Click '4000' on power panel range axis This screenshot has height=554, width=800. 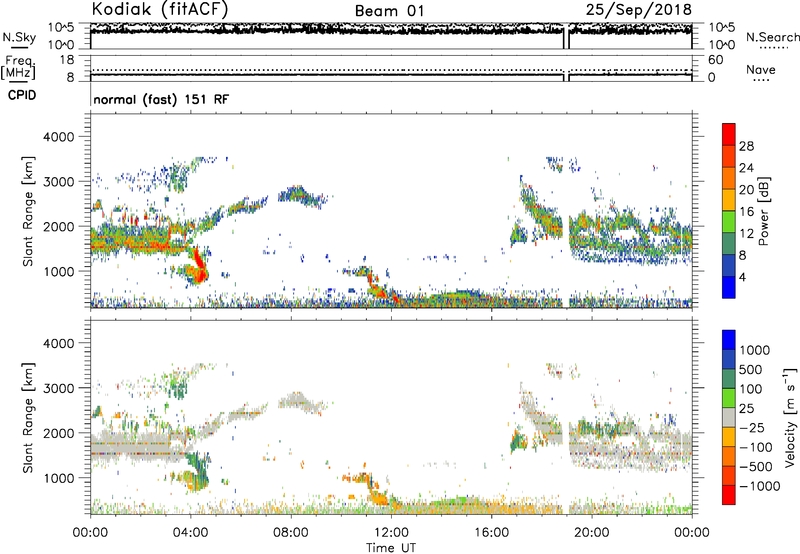pyautogui.click(x=61, y=137)
